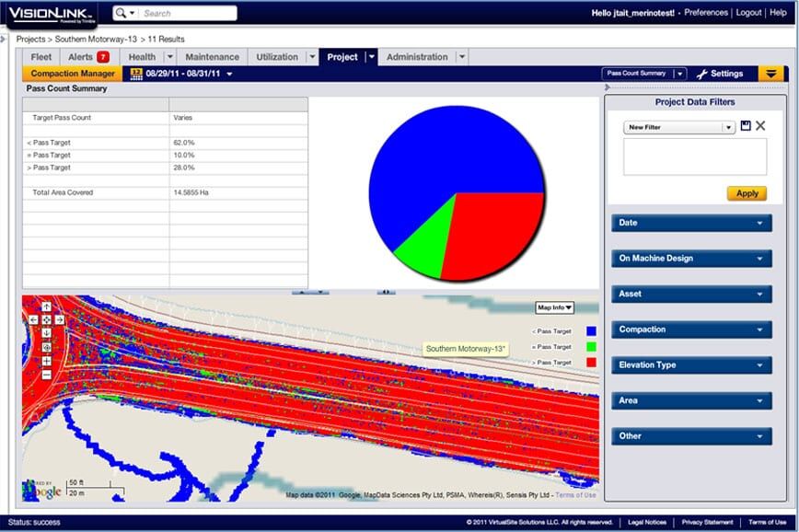Image resolution: width=799 pixels, height=532 pixels.
Task: Open the Map Info dropdown
Action: (x=554, y=307)
